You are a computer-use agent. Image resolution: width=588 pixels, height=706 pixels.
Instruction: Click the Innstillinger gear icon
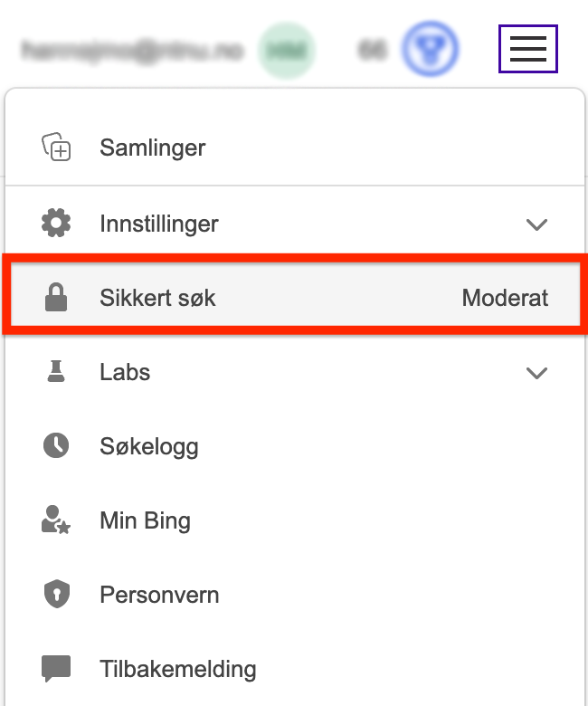point(56,223)
